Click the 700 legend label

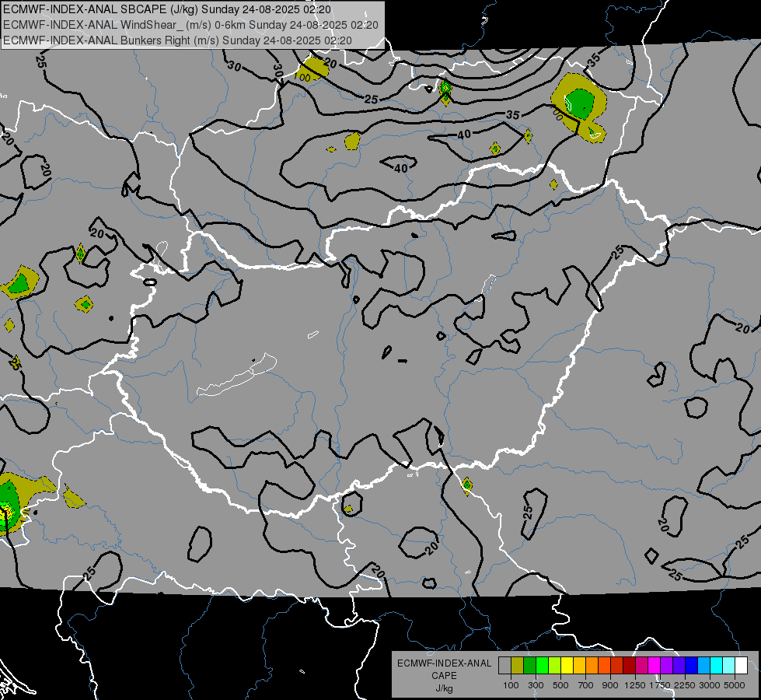(x=586, y=685)
